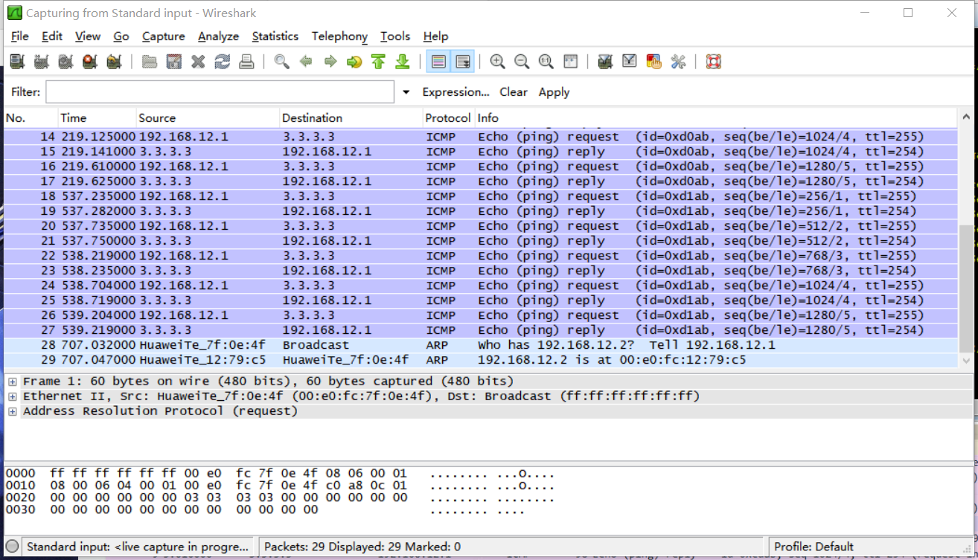978x560 pixels.
Task: Open the Go menu
Action: [x=121, y=36]
